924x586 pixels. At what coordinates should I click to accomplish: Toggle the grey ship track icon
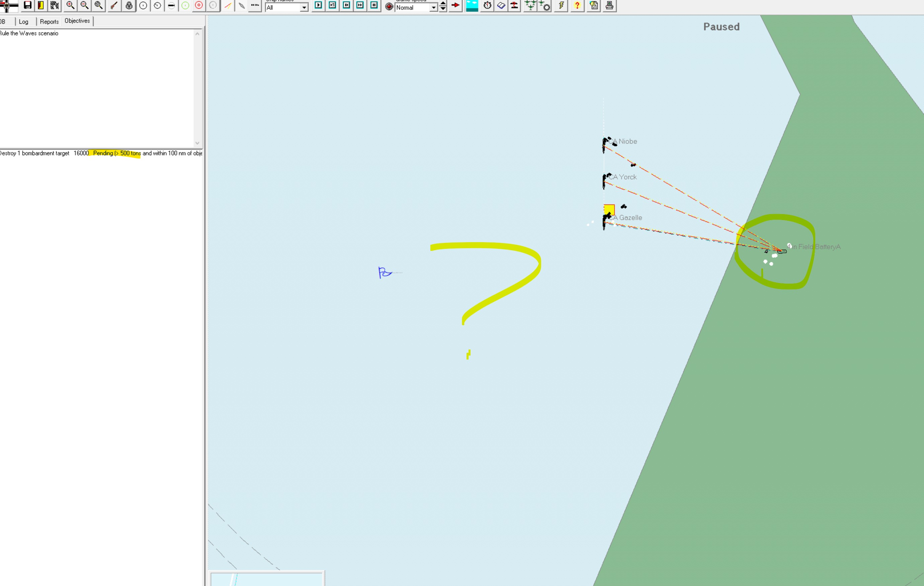(x=241, y=5)
